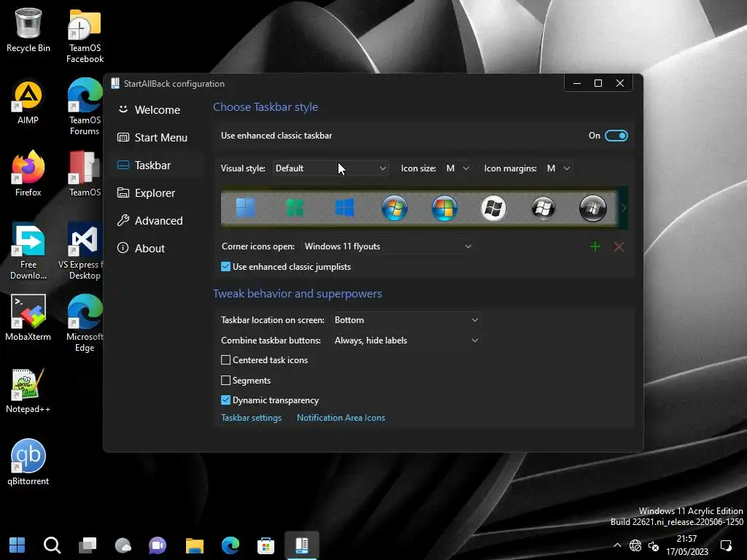The image size is (747, 560).
Task: Check the Segments option
Action: click(226, 381)
